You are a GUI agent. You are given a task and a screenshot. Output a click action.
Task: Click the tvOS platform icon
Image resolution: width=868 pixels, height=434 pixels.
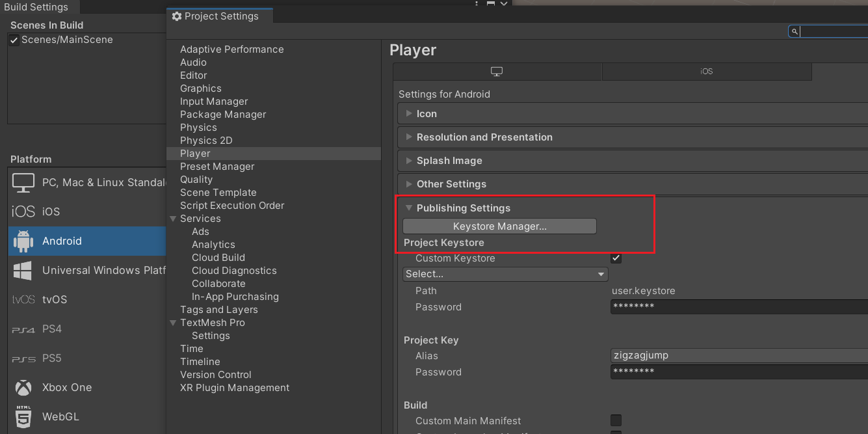[x=23, y=299]
